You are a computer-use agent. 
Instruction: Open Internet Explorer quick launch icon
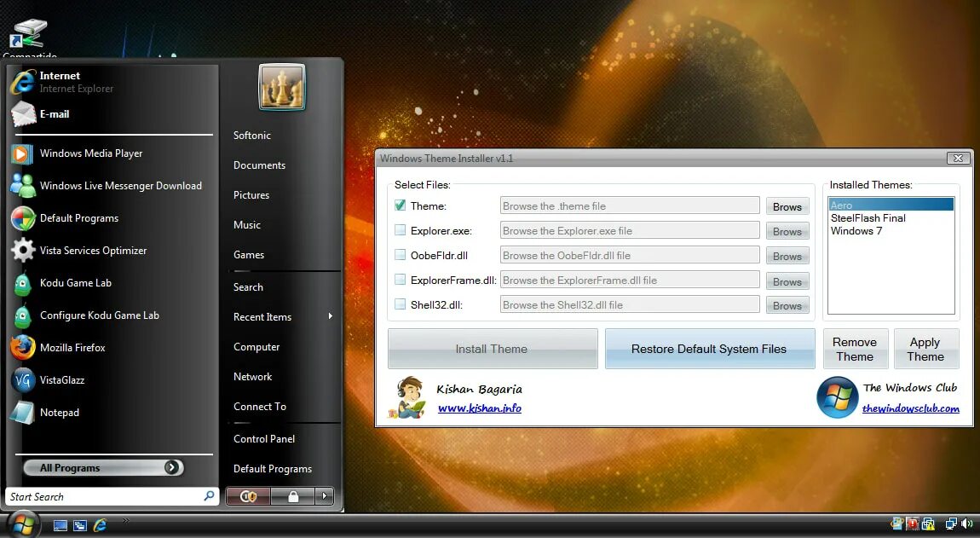pos(100,525)
